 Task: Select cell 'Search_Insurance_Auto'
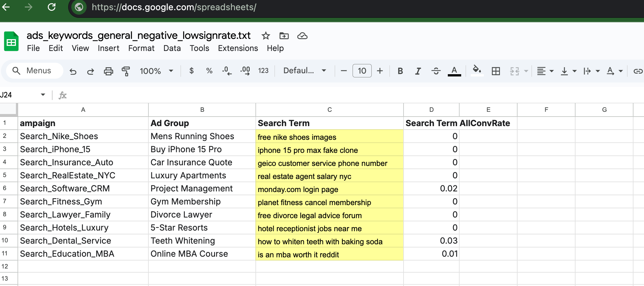point(83,162)
